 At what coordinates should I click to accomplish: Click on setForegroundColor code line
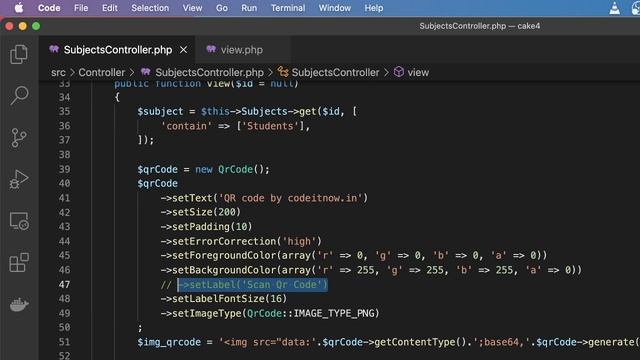[353, 256]
